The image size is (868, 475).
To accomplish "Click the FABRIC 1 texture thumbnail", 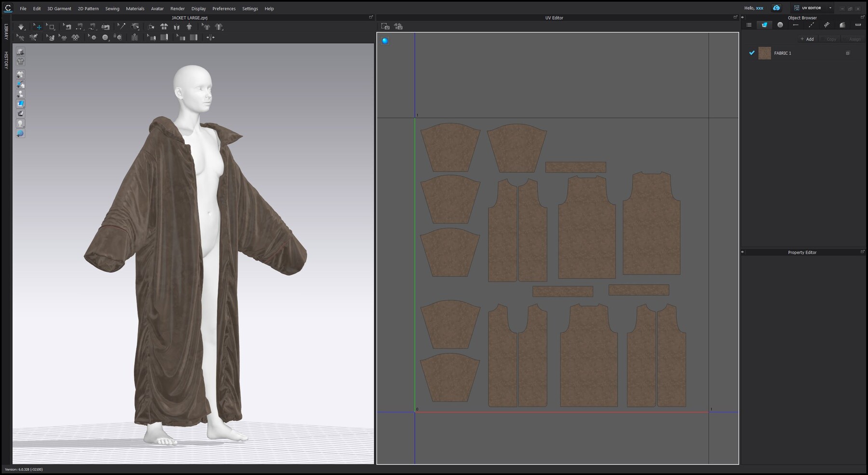I will point(765,54).
